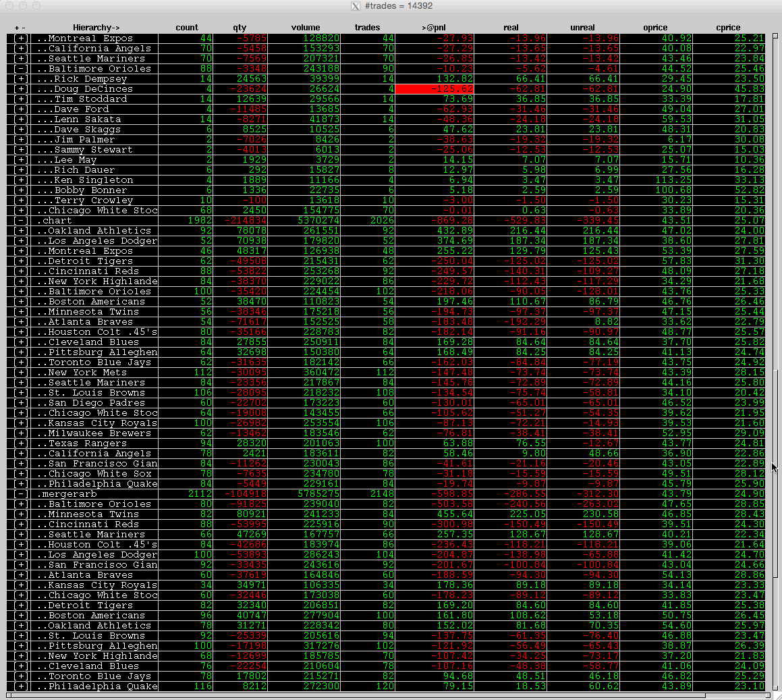Click the X11 icon in the title bar
Viewport: 782px width, 700px height.
(356, 6)
